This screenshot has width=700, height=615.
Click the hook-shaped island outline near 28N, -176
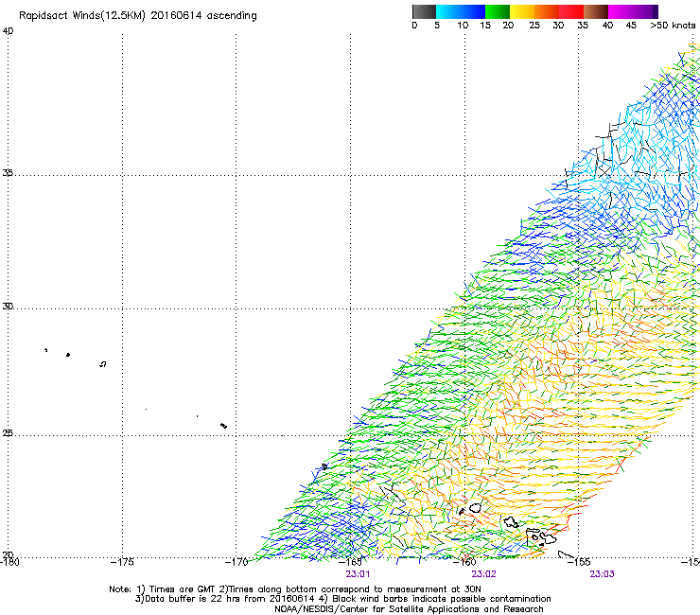(103, 364)
